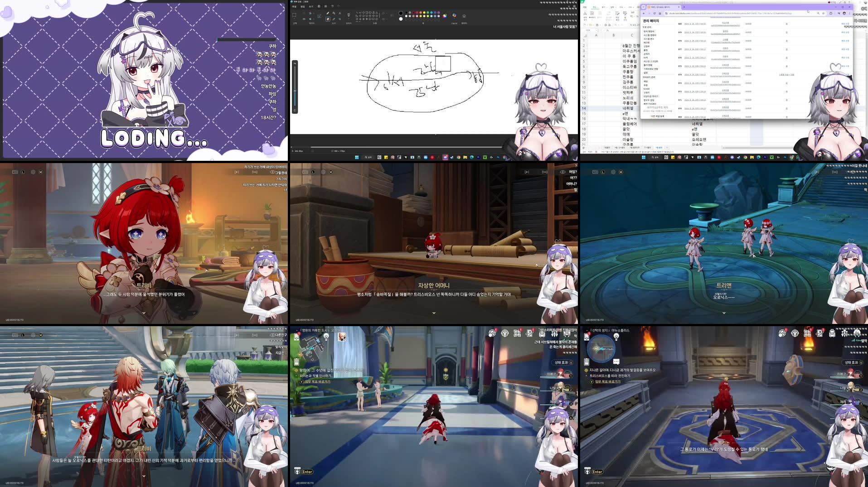868x487 pixels.
Task: Open the 파일 menu in Paint
Action: click(294, 6)
